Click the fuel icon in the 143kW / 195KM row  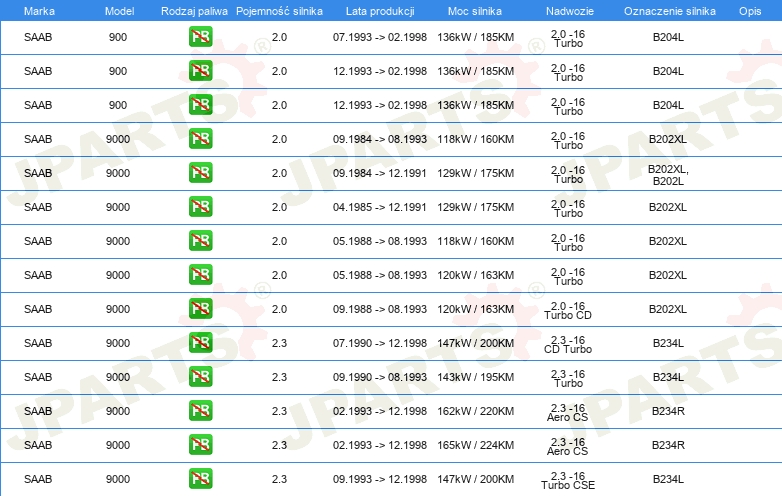pyautogui.click(x=200, y=376)
